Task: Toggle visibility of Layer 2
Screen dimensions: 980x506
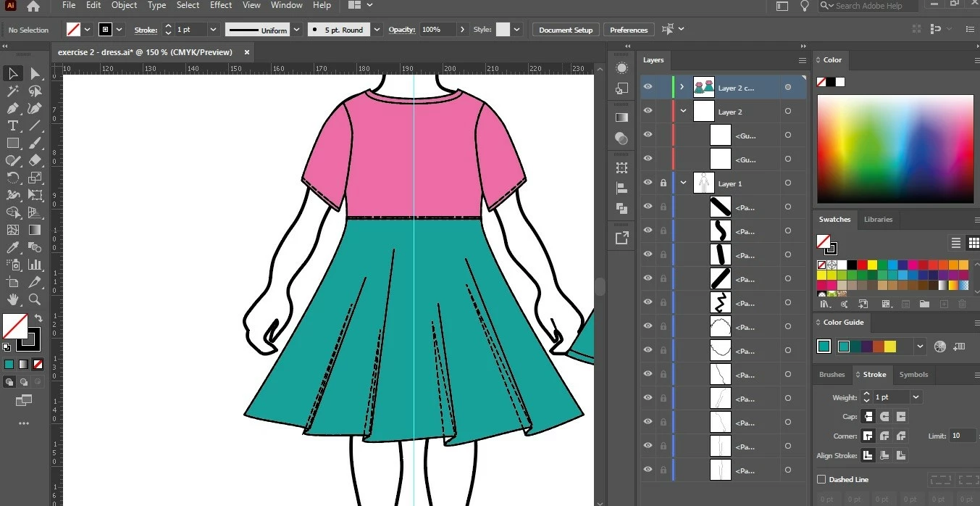Action: point(648,112)
